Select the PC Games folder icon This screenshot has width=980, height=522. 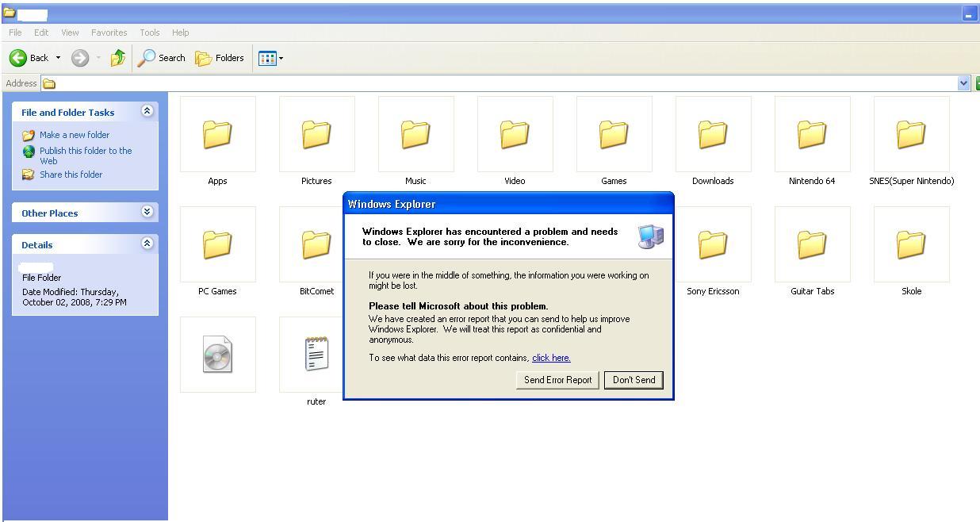tap(218, 244)
